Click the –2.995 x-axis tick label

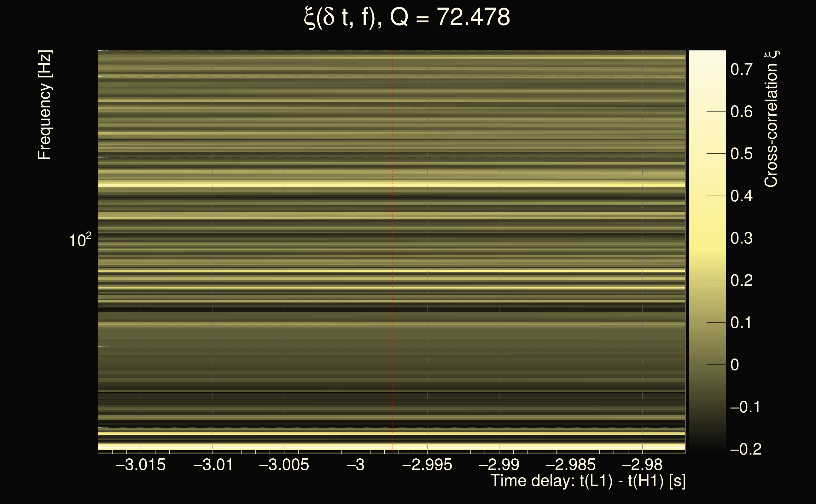[427, 465]
